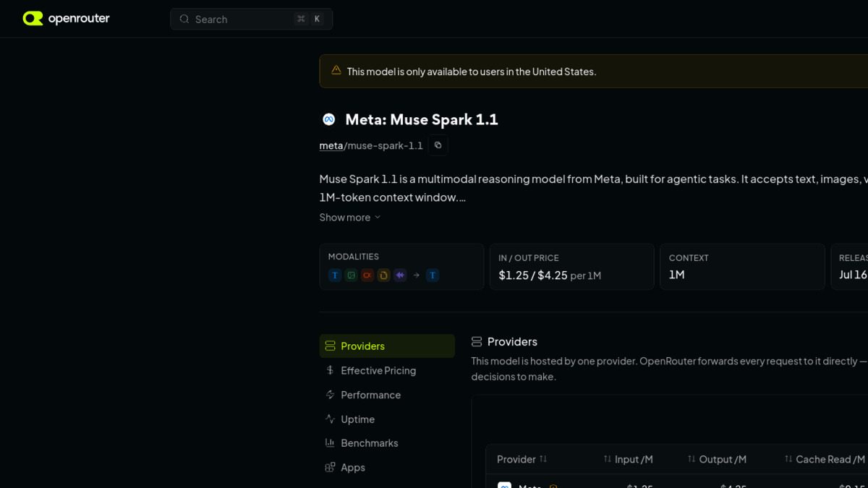Click the OpenRouter logo

(66, 19)
